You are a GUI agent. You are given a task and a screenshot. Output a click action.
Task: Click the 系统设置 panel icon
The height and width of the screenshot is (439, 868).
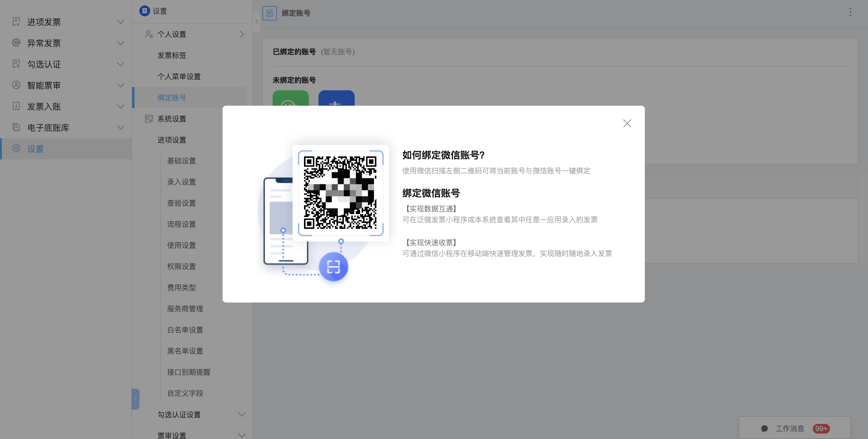149,119
